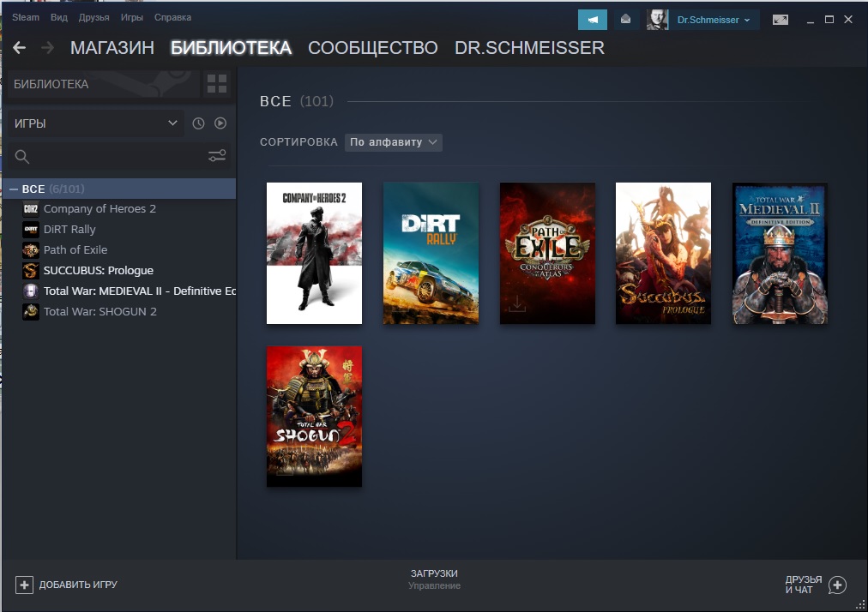Go back with left arrow
Screen dimensions: 868x612
(x=20, y=48)
